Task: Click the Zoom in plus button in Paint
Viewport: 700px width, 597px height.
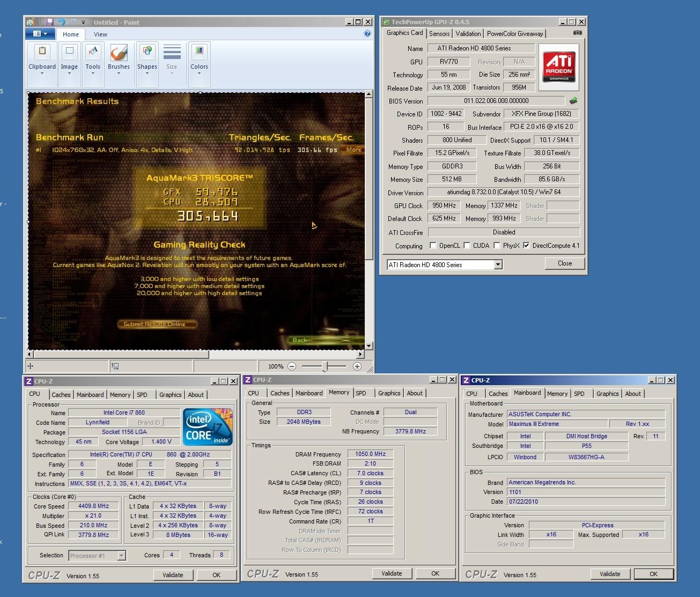Action: (x=357, y=366)
